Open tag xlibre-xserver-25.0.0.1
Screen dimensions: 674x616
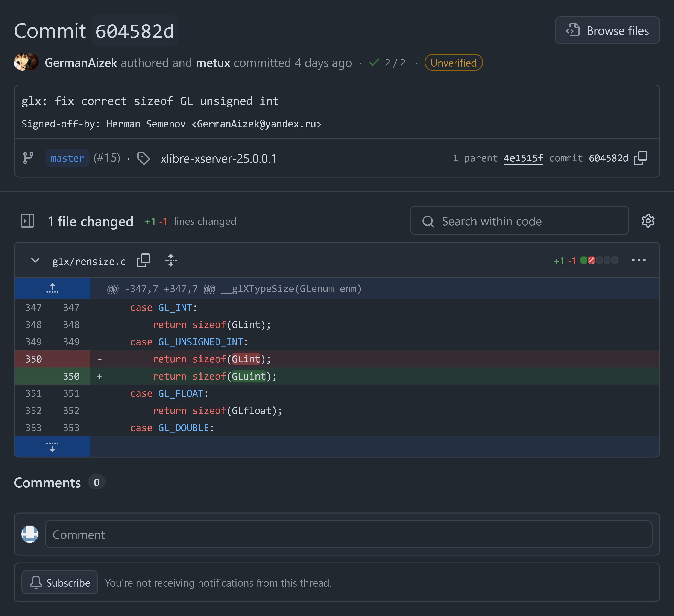(x=218, y=158)
